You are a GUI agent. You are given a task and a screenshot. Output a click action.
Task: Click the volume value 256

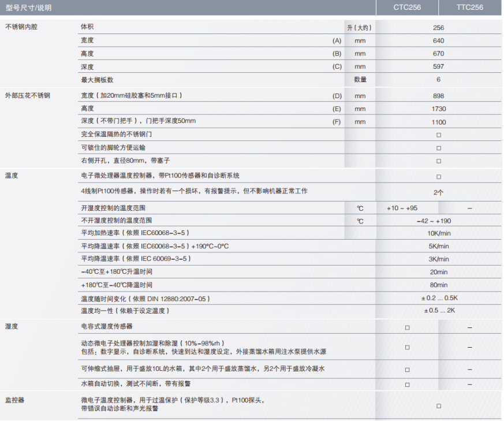point(438,28)
